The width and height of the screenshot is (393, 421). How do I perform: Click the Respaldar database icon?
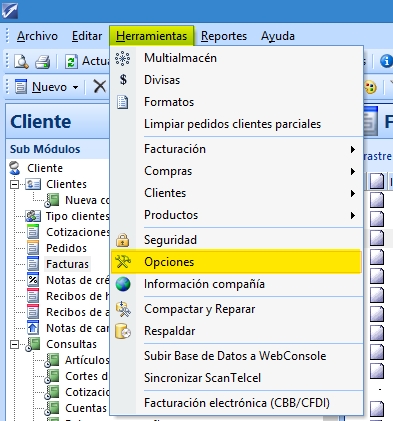point(123,331)
